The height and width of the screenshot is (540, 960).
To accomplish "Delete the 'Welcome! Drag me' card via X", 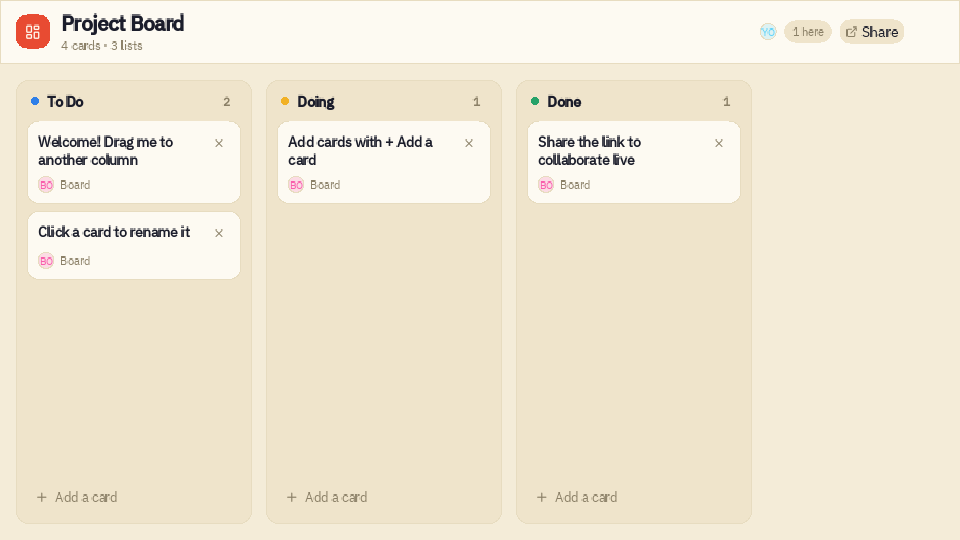I will point(219,143).
